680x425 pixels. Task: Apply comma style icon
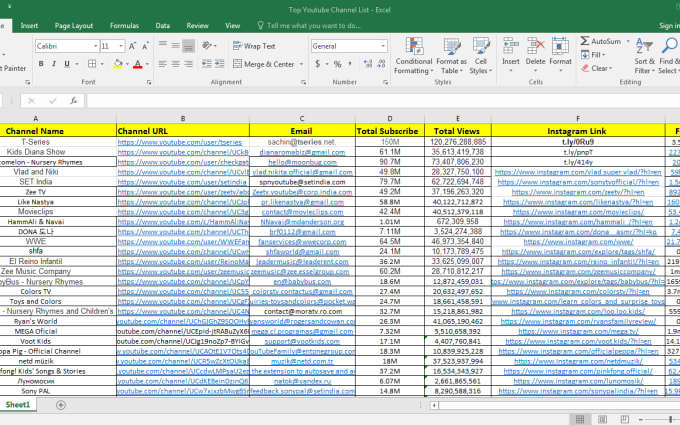coord(350,64)
